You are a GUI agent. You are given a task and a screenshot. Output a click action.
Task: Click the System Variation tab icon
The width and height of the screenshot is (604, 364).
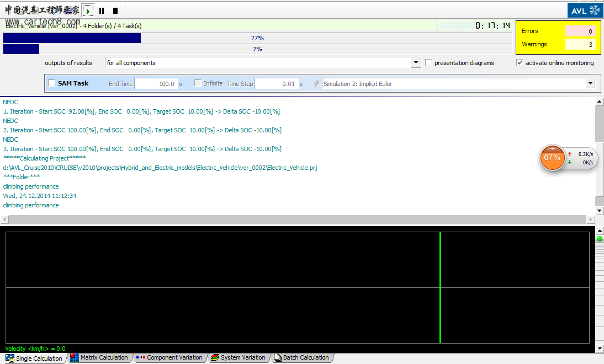(215, 357)
